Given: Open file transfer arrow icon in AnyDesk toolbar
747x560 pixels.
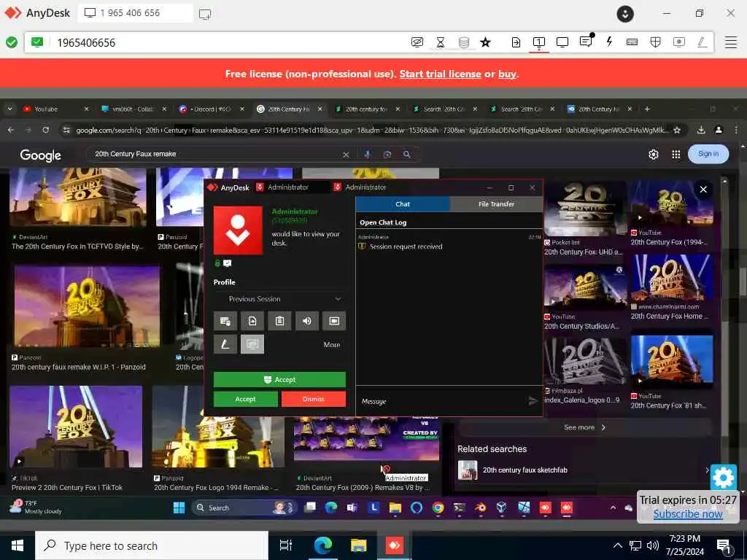Looking at the screenshot, I should click(516, 42).
